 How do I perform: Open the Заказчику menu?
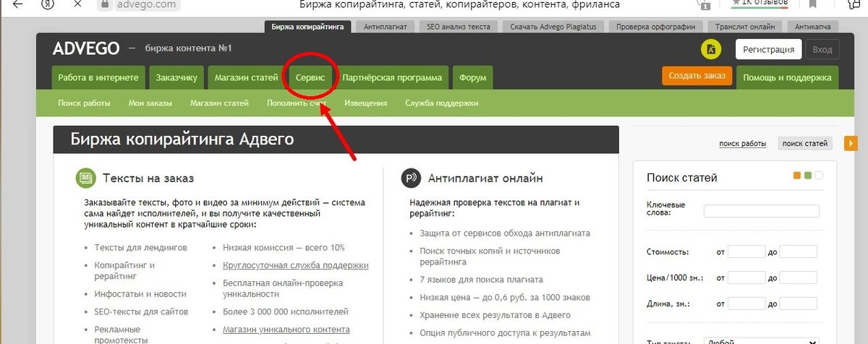tap(176, 77)
